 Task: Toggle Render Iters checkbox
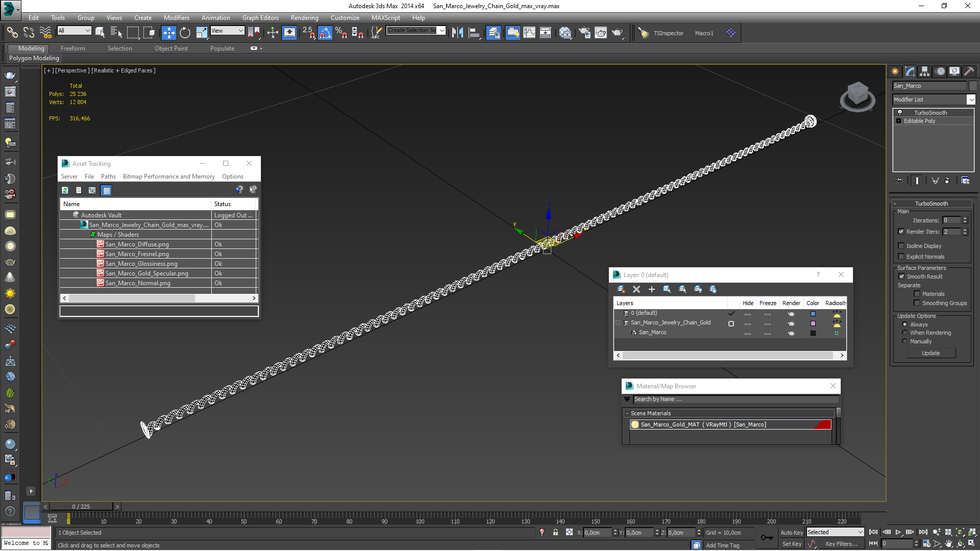pyautogui.click(x=901, y=232)
